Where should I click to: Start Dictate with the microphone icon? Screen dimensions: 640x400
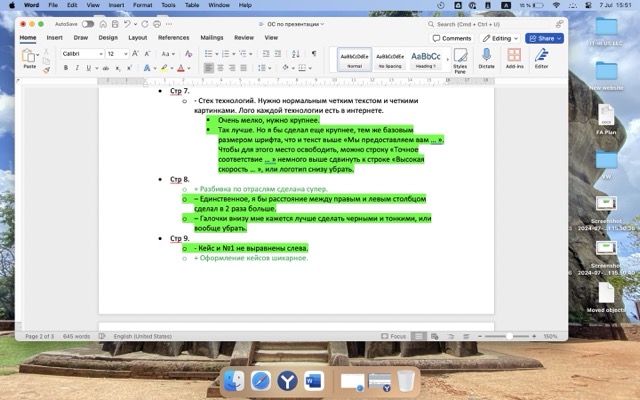pyautogui.click(x=487, y=59)
